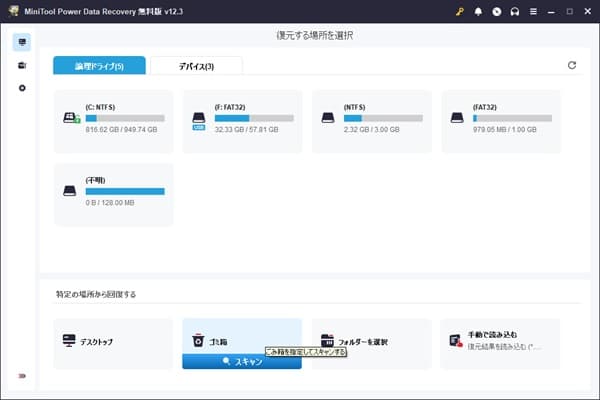Viewport: 600px width, 400px height.
Task: Select the 1.00 GB FAT32 partition card
Action: 501,121
